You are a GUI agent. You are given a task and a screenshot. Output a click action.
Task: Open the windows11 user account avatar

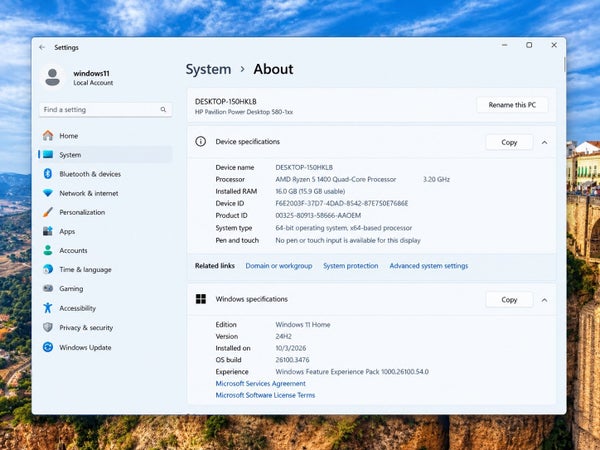(x=52, y=77)
